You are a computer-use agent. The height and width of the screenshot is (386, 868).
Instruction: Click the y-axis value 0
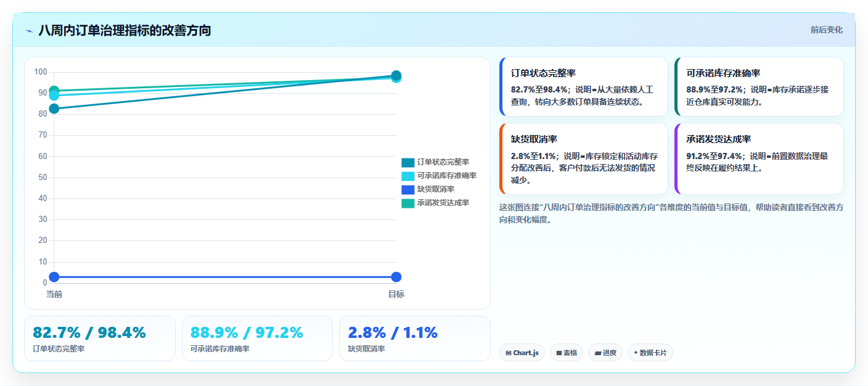coord(45,283)
